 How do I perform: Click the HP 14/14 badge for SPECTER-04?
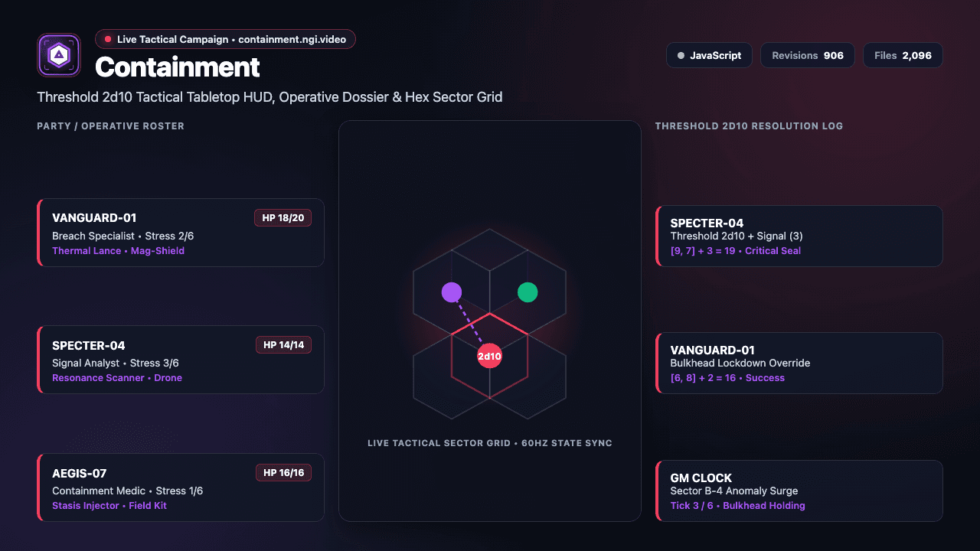283,345
